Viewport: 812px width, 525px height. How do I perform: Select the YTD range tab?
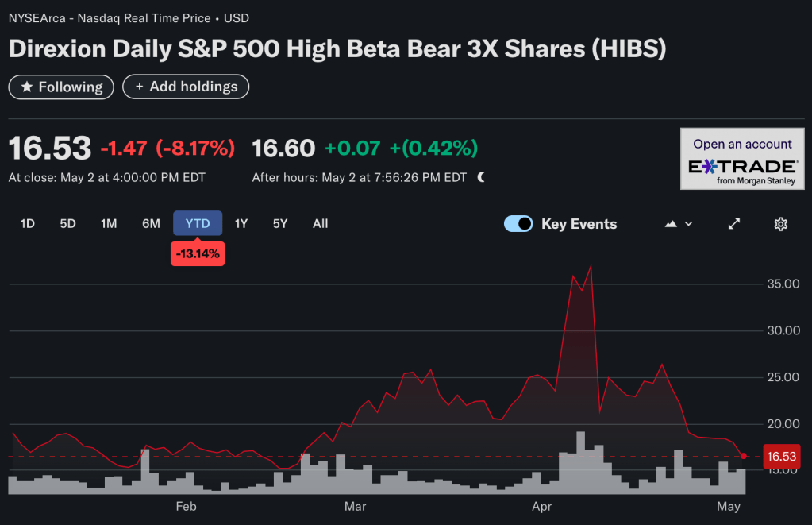pos(198,224)
